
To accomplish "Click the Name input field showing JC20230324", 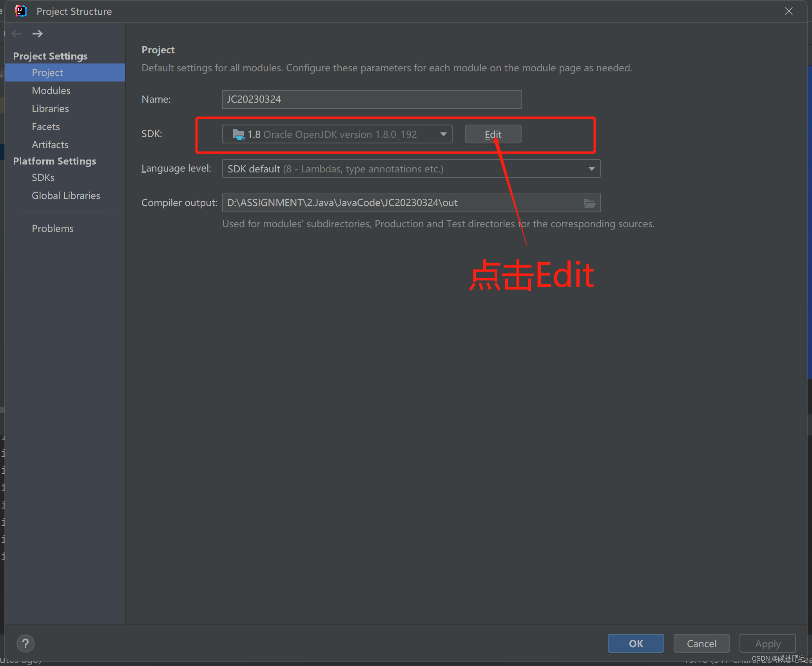I will tap(371, 99).
